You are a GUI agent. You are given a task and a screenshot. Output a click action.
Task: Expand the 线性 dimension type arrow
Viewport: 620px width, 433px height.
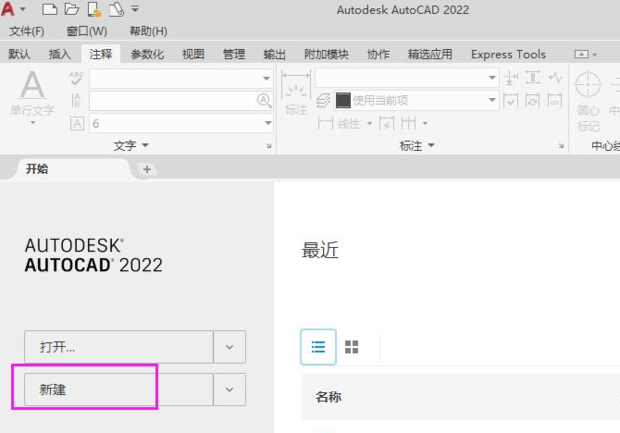[369, 123]
